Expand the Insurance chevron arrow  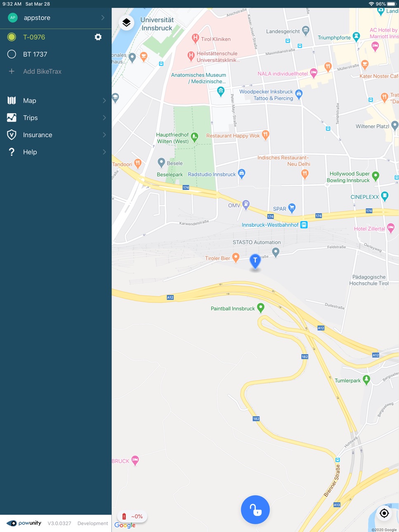104,135
